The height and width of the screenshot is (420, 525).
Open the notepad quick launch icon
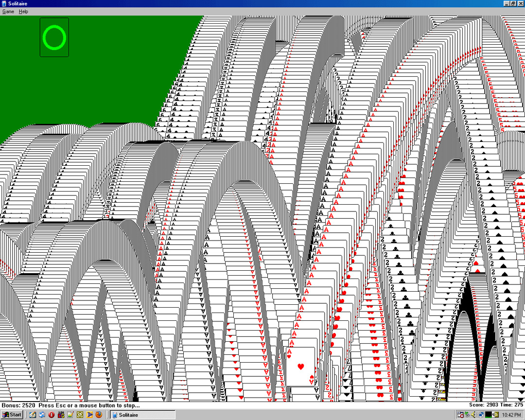(70, 415)
